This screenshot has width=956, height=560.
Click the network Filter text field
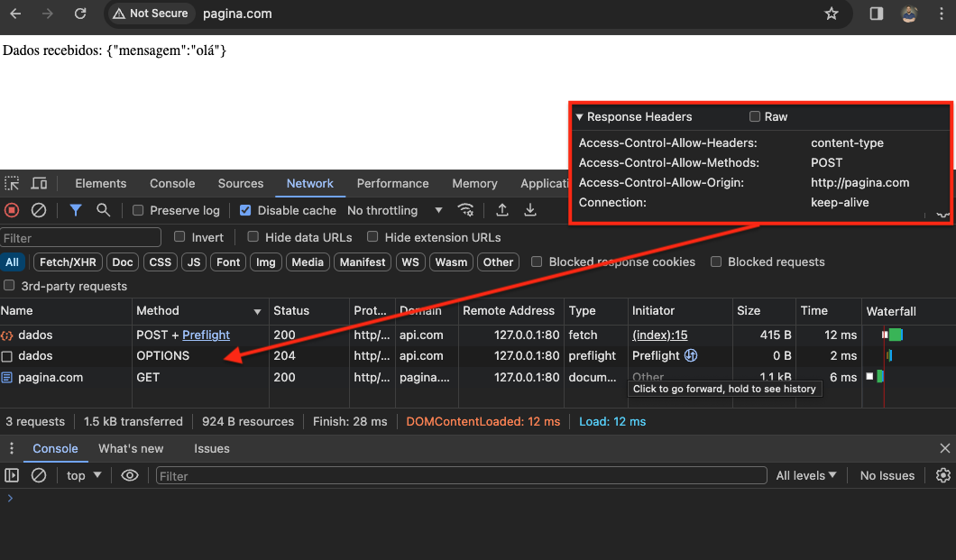(80, 238)
